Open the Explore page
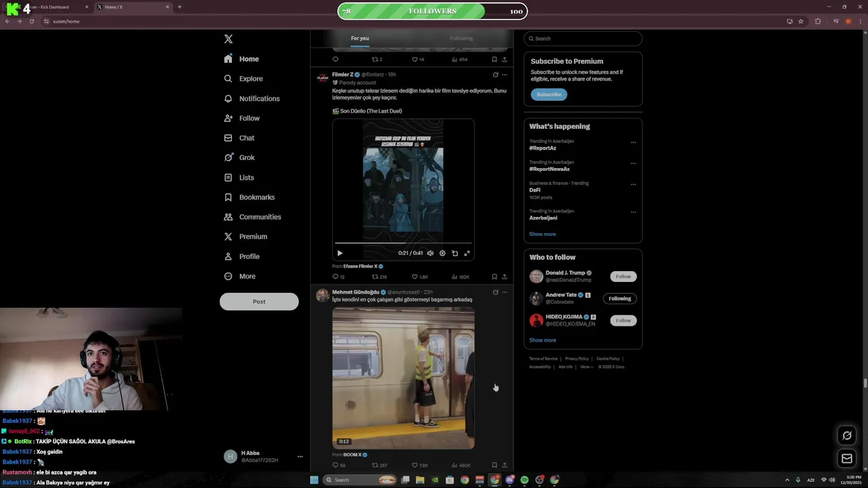This screenshot has height=488, width=868. (x=243, y=79)
